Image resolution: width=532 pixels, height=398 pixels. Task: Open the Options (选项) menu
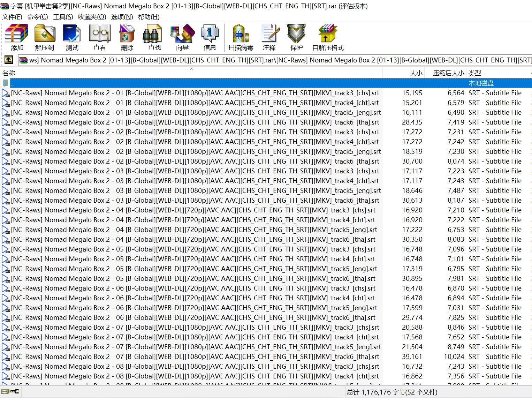[122, 17]
